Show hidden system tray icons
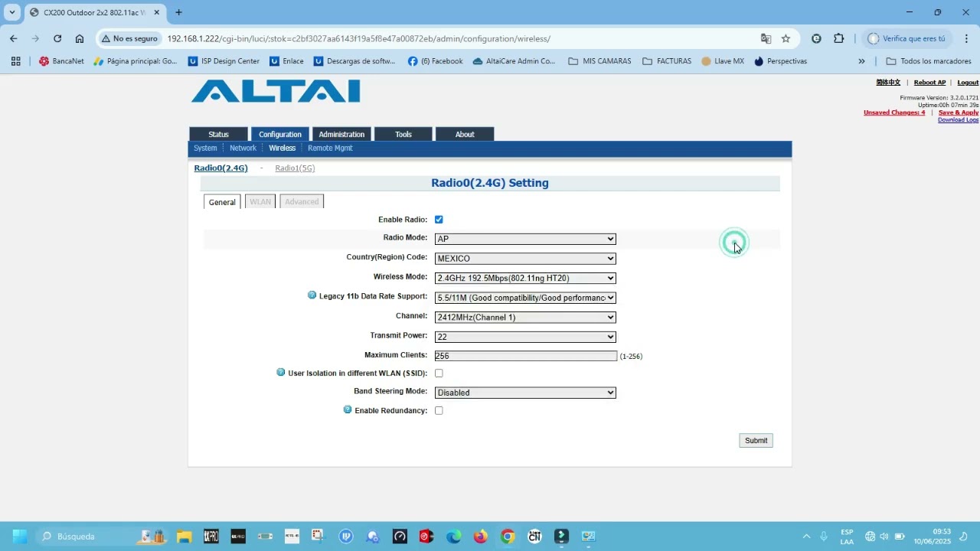 pos(805,536)
